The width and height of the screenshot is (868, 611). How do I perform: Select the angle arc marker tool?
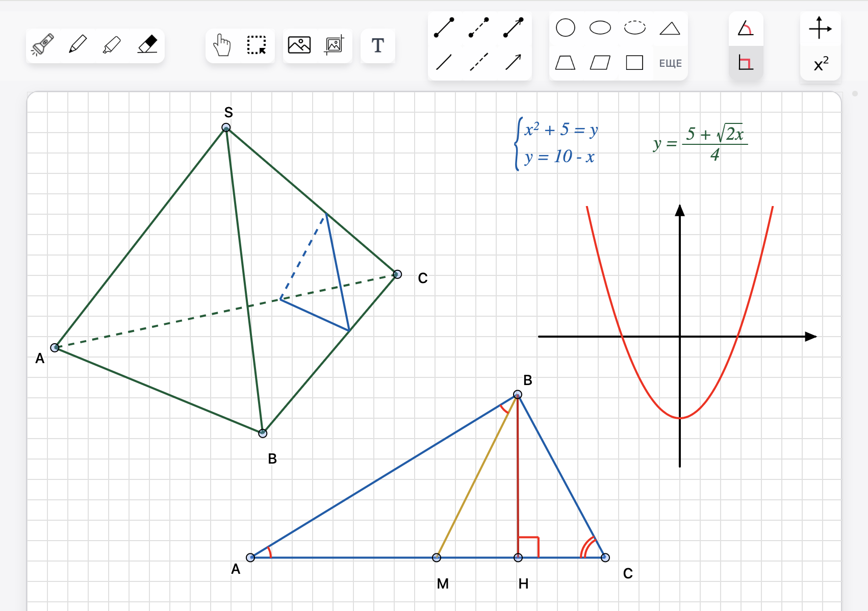(x=746, y=29)
